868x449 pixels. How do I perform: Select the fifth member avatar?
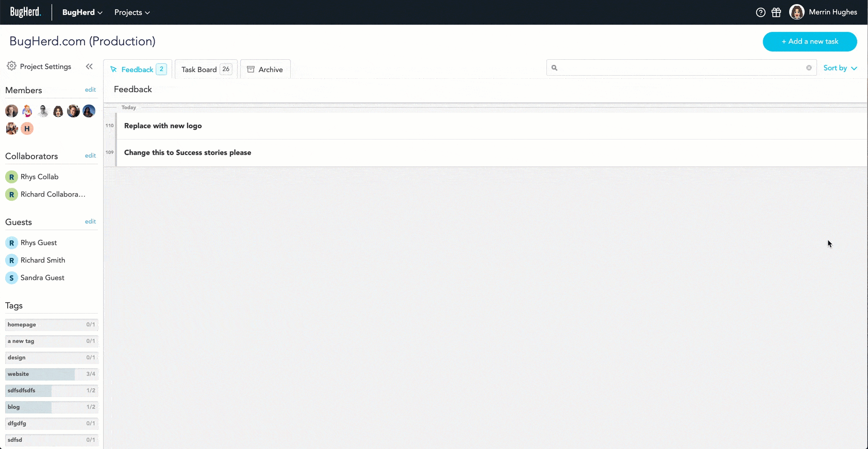[74, 111]
